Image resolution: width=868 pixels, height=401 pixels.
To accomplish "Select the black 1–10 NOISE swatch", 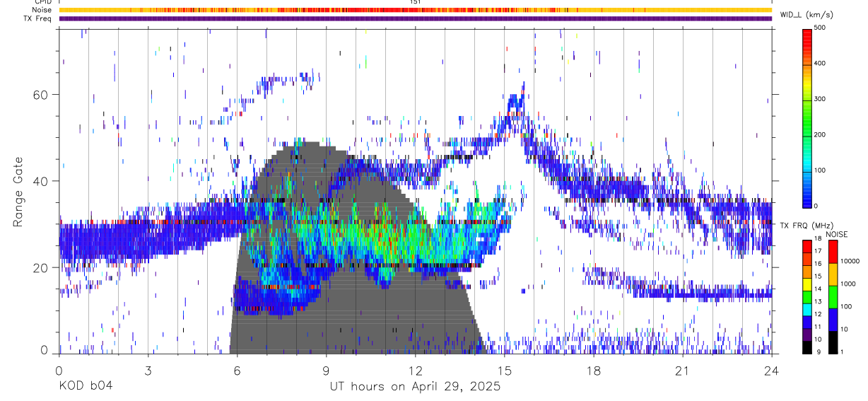I will click(x=832, y=342).
